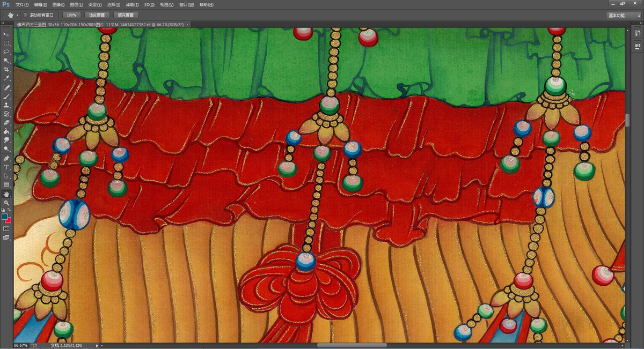Click the 填充屏幕 button

[126, 15]
